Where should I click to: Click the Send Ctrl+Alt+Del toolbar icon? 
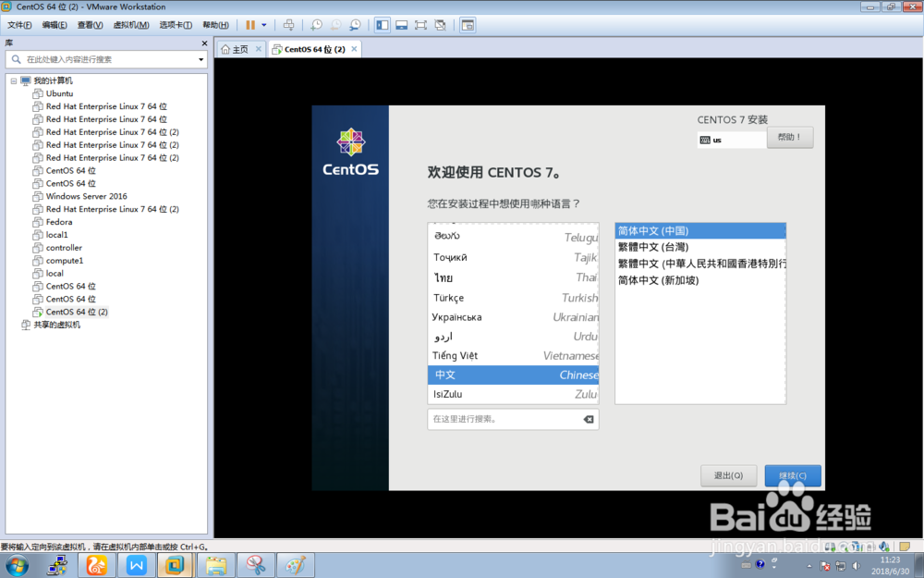[288, 25]
